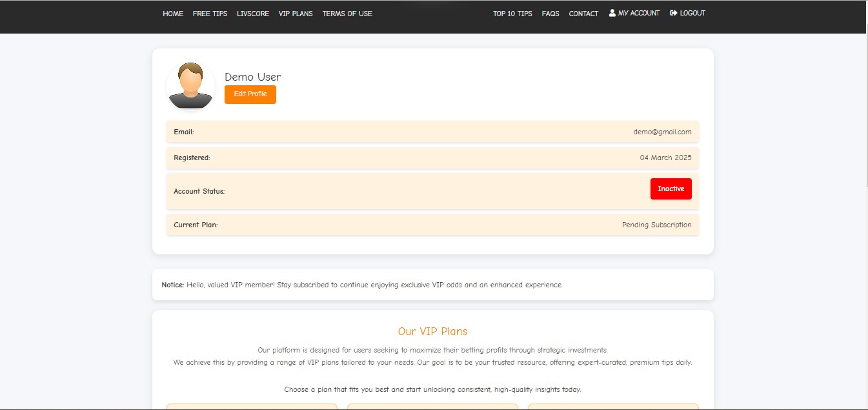Select the HOME menu item
The height and width of the screenshot is (410, 868).
172,14
